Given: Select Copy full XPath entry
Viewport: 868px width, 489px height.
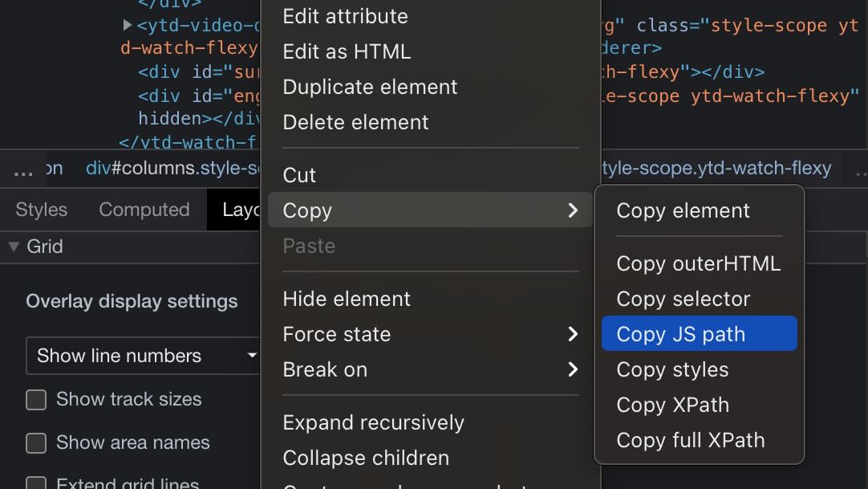Looking at the screenshot, I should pos(690,440).
